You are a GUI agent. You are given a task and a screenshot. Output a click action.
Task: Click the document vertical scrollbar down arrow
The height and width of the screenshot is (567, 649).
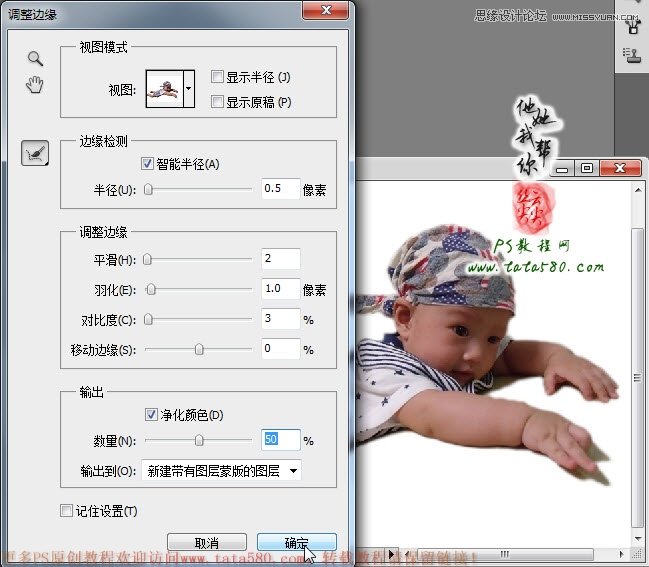(x=637, y=538)
